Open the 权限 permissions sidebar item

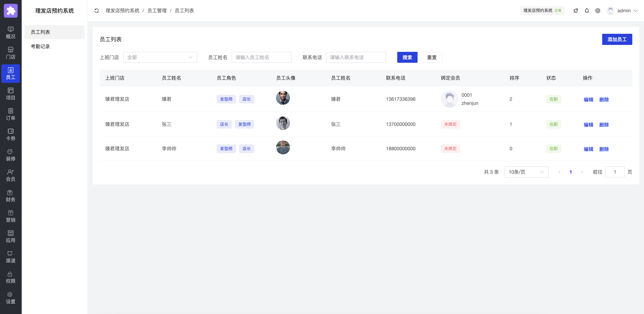point(11,277)
